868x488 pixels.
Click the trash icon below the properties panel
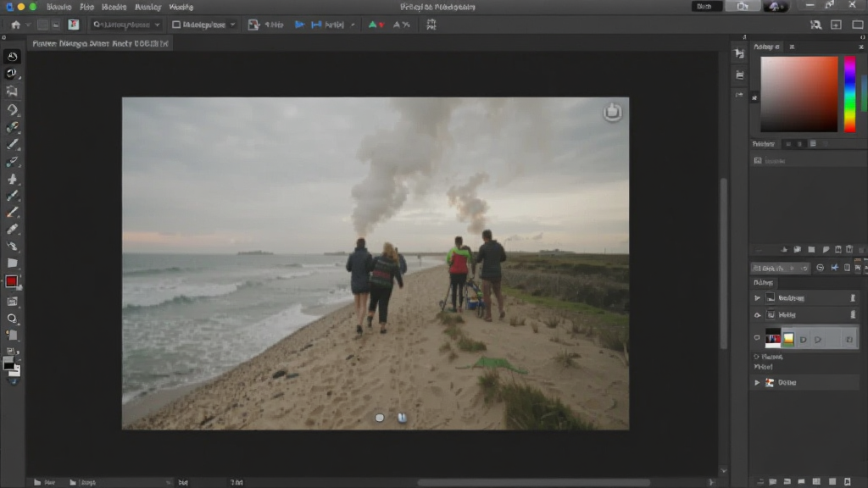point(849,250)
